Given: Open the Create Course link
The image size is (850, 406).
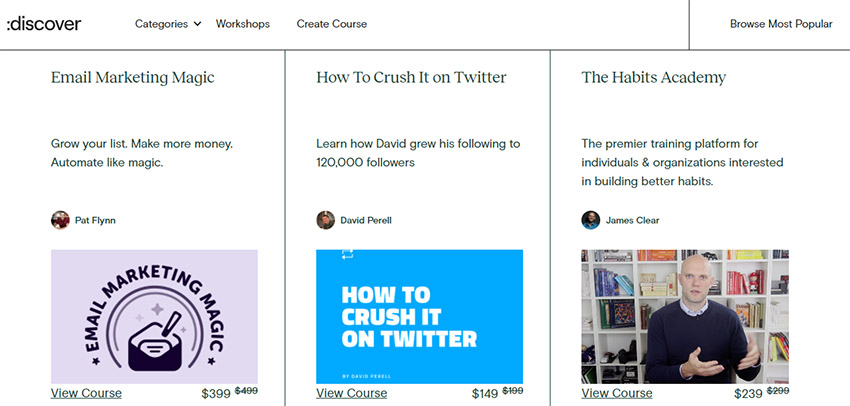Looking at the screenshot, I should (x=332, y=24).
